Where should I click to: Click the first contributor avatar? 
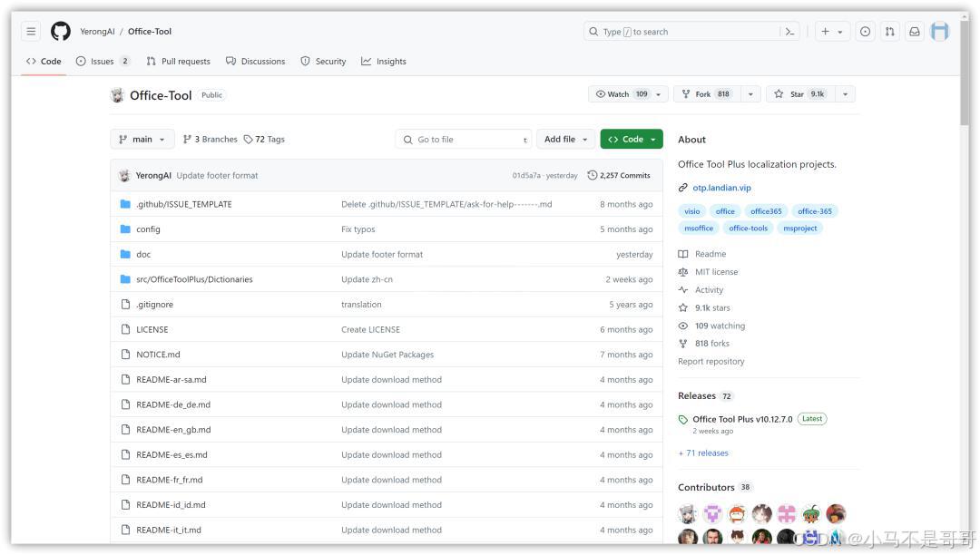pyautogui.click(x=688, y=514)
